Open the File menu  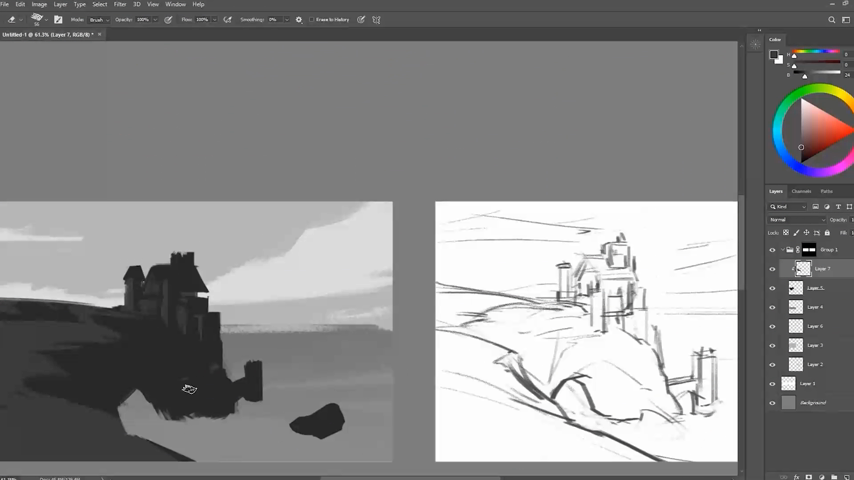pos(4,4)
